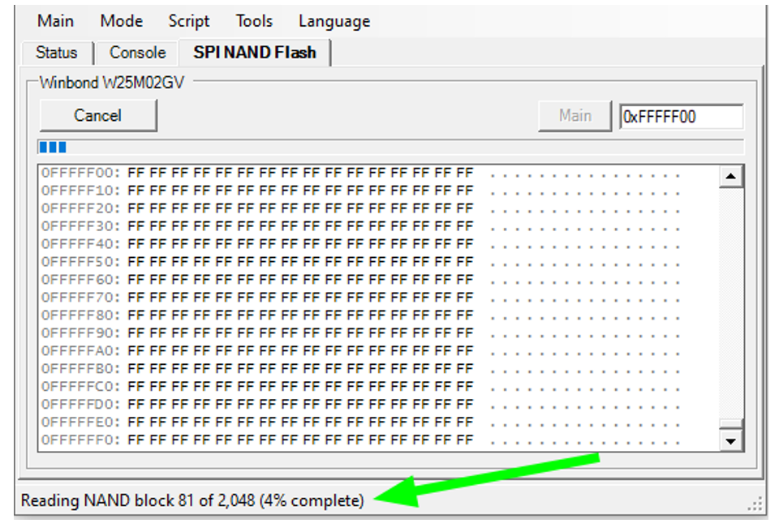Click the hex viewer scrollbar track

pyautogui.click(x=731, y=303)
